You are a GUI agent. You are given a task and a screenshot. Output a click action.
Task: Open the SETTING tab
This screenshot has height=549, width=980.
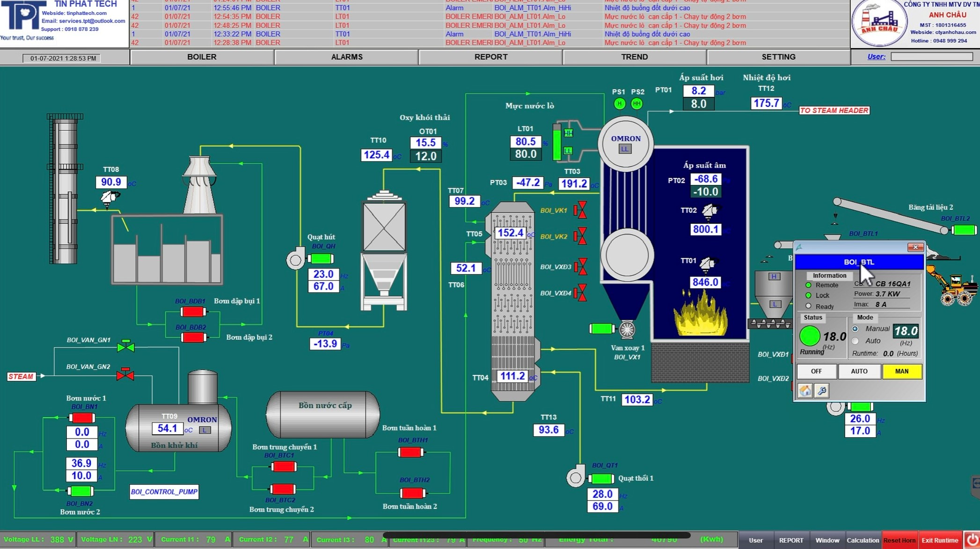(x=778, y=57)
